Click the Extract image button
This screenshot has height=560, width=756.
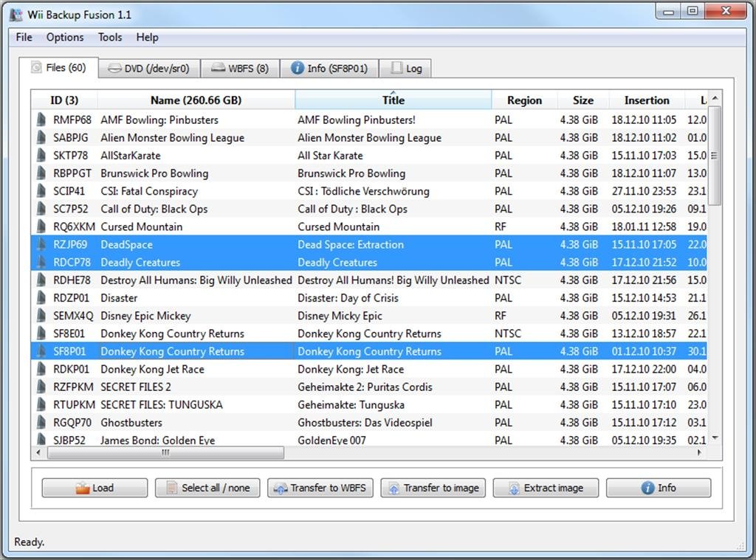[546, 488]
